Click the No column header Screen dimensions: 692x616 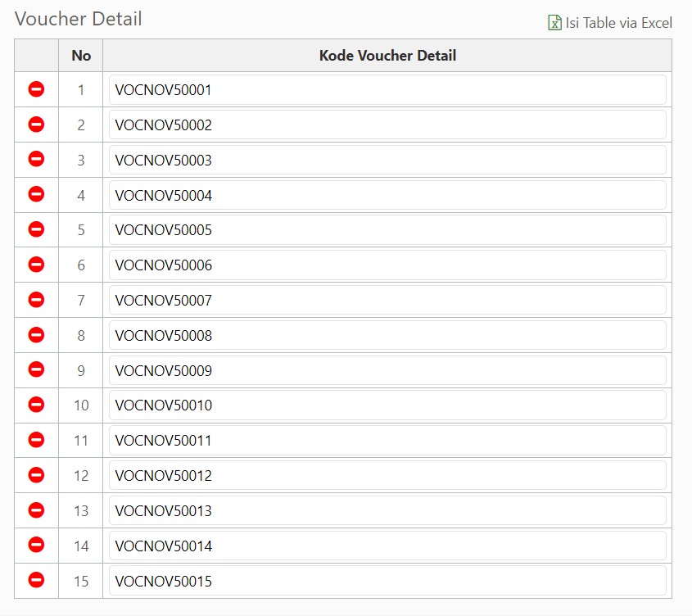point(81,56)
